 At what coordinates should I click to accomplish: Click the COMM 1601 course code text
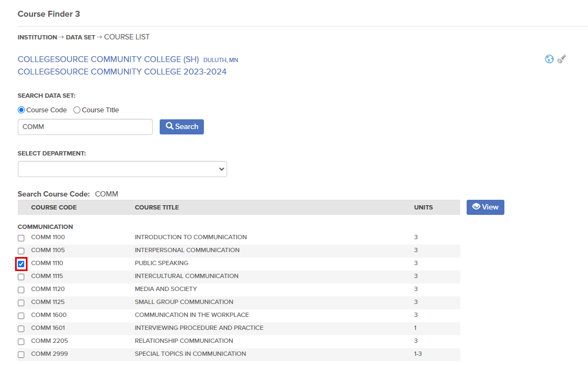click(x=48, y=328)
